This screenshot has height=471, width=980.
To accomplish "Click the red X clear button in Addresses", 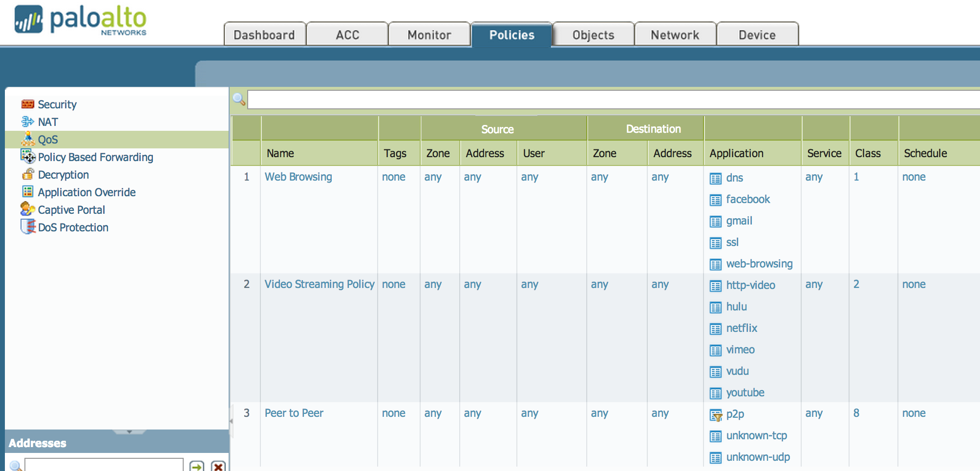I will click(x=218, y=467).
